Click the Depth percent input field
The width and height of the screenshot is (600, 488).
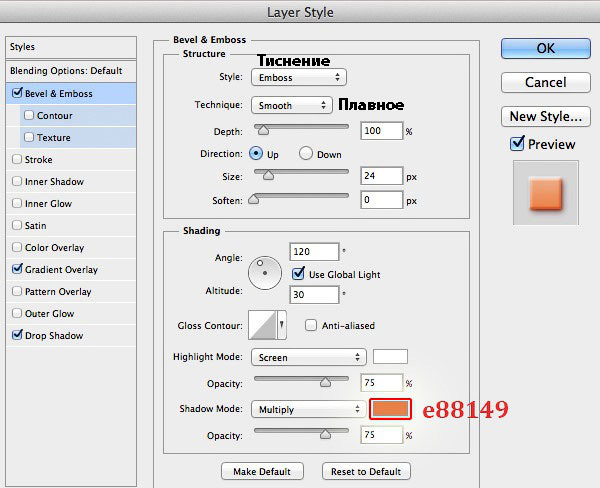pyautogui.click(x=382, y=131)
